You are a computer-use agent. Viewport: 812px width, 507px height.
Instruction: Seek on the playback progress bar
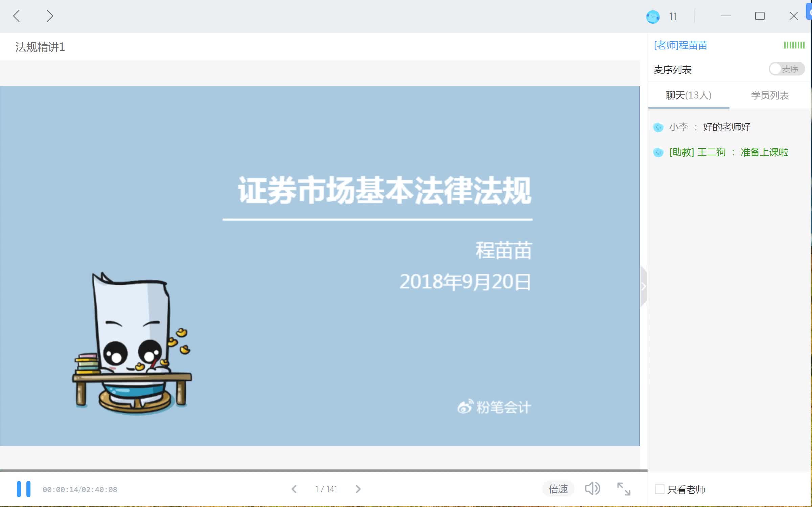pos(323,470)
